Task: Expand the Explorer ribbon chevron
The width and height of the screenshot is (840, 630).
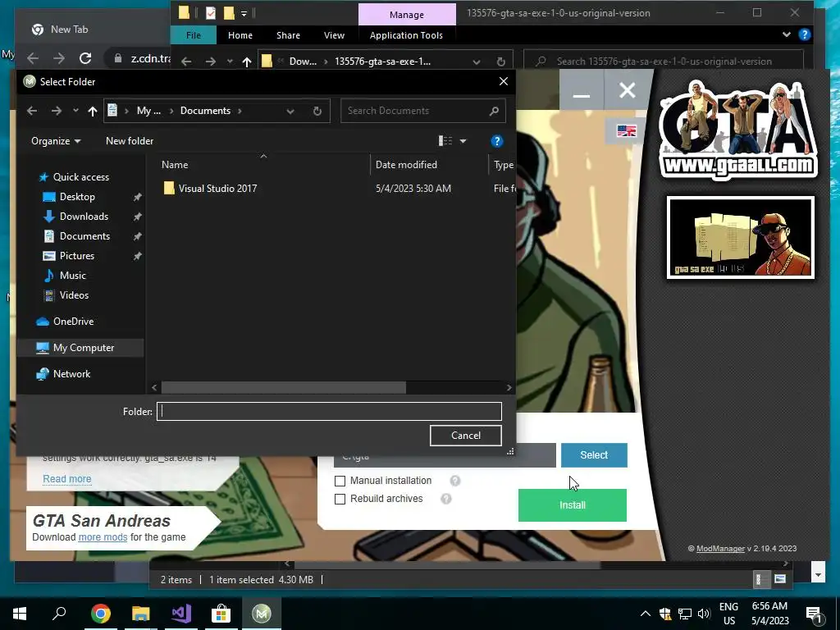Action: point(786,34)
